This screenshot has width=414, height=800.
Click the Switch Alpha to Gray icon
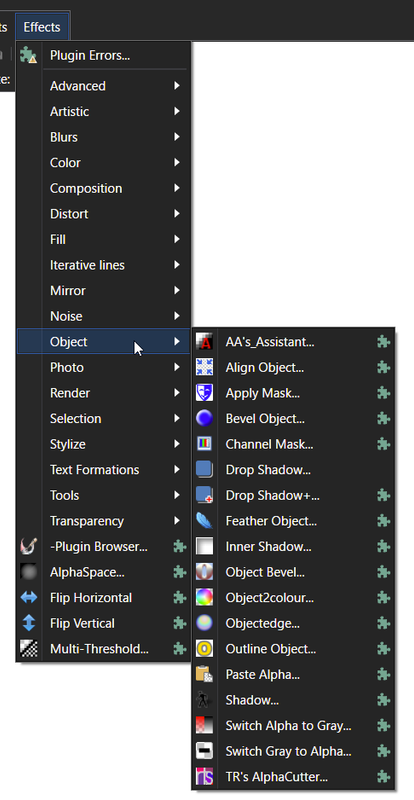pos(204,726)
